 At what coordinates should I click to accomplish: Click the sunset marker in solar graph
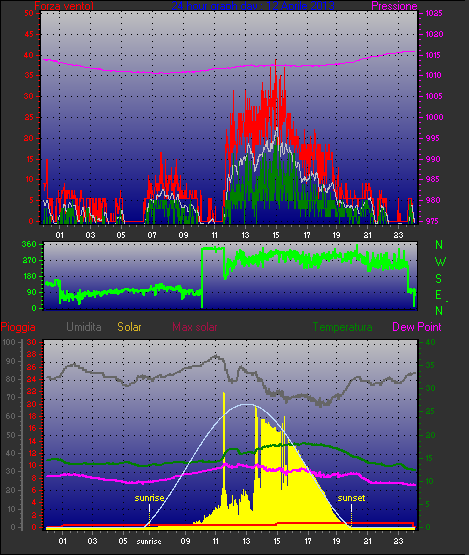click(351, 498)
